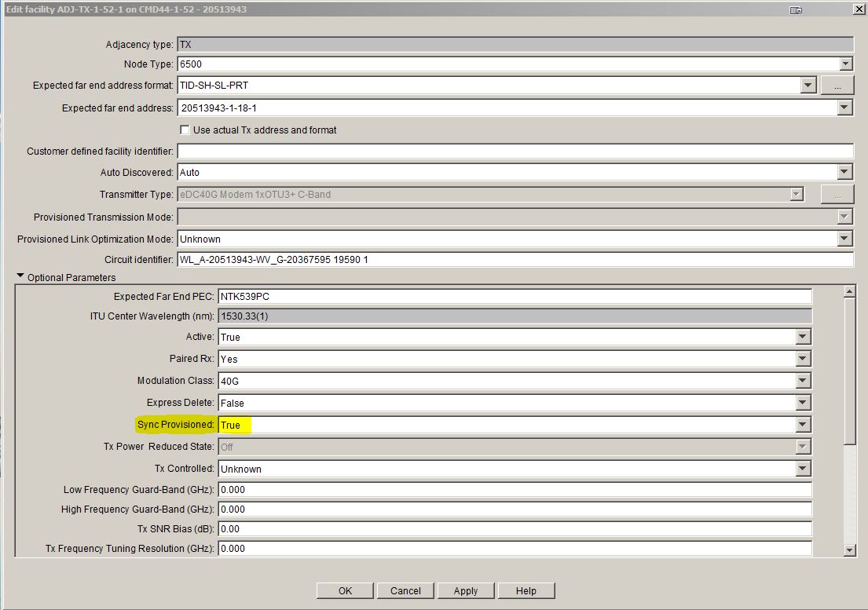Click the browse button beside Transmitter Type
This screenshot has width=868, height=610.
coord(837,195)
